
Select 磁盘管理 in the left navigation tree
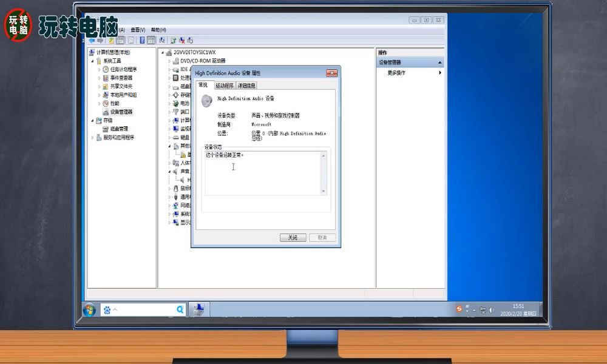coord(120,129)
